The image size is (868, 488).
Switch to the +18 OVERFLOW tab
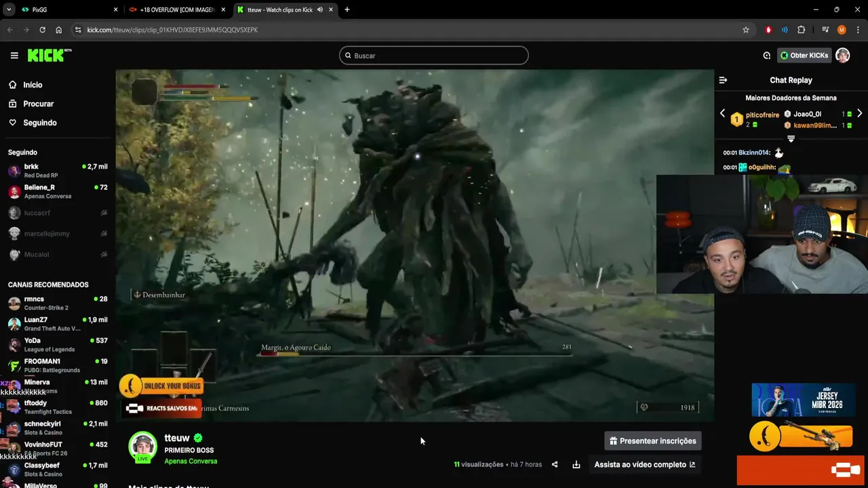[x=176, y=9]
